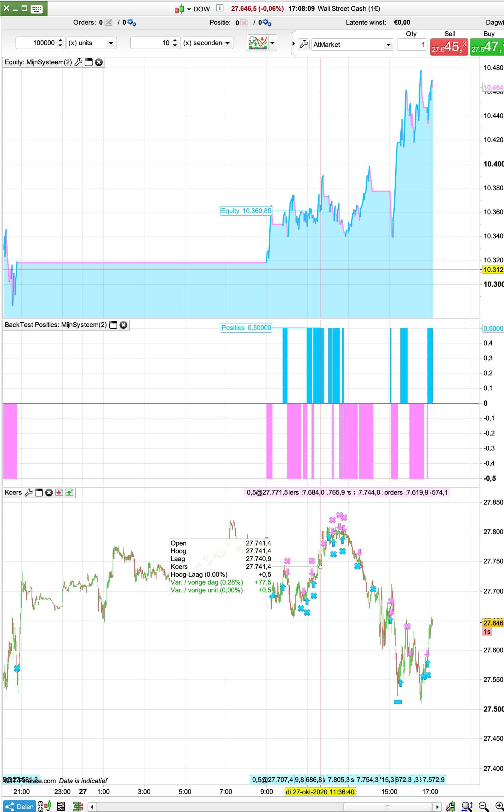The image size is (504, 812).
Task: Close all positions via the Positie X icon
Action: [x=244, y=23]
